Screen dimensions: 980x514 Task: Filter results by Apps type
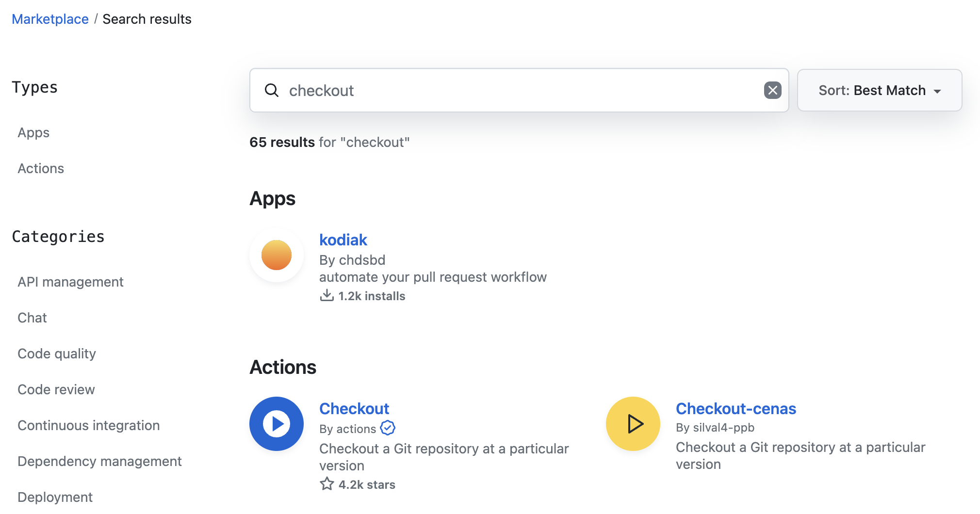pos(33,132)
